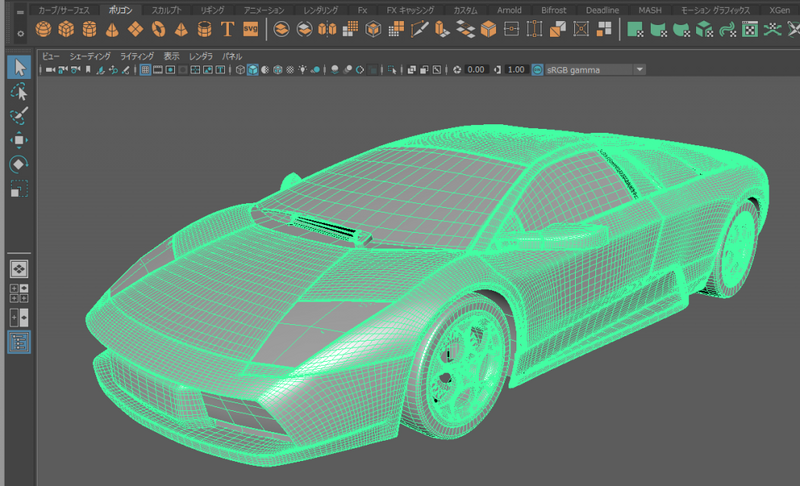
Task: Click the cylindrical UV mapping shelf icon
Action: pos(659,30)
